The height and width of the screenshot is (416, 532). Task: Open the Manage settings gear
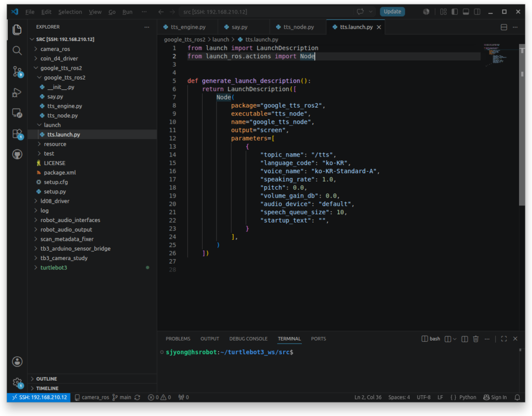(x=17, y=382)
